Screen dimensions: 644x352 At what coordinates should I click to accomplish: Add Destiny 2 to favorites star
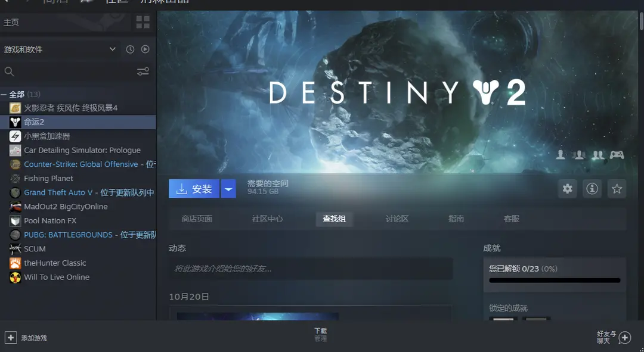[617, 189]
